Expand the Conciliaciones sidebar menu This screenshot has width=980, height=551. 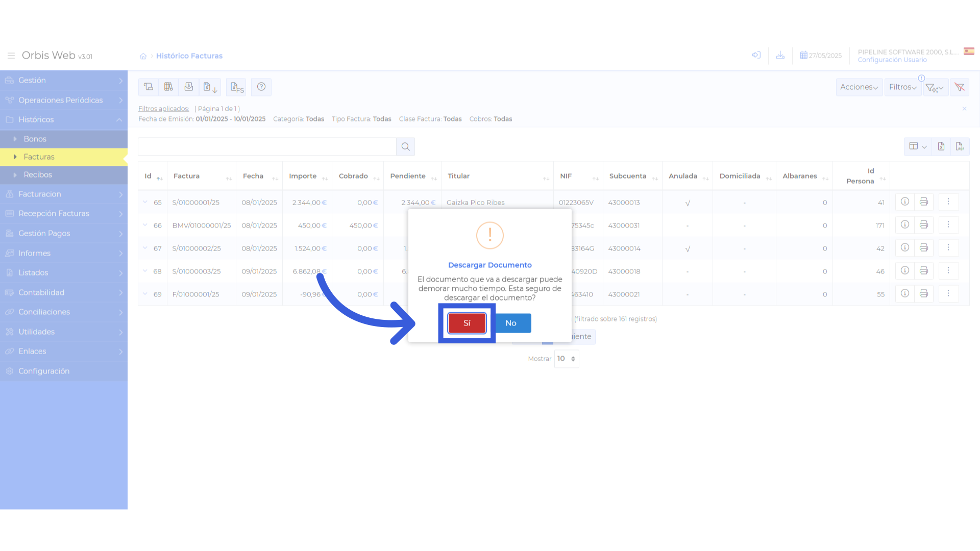coord(64,312)
